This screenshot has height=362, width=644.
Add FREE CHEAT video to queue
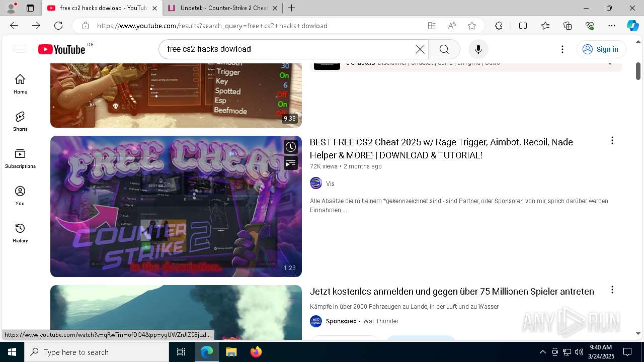290,163
